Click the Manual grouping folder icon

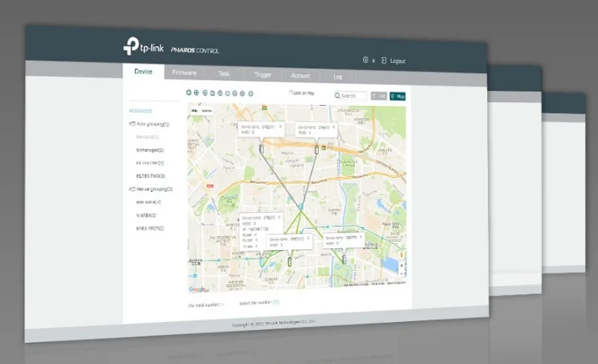(132, 188)
